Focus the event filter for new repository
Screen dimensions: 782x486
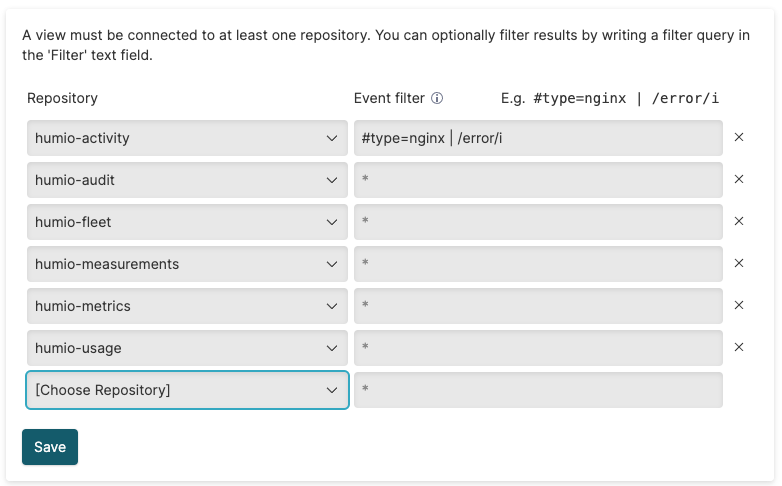(538, 390)
